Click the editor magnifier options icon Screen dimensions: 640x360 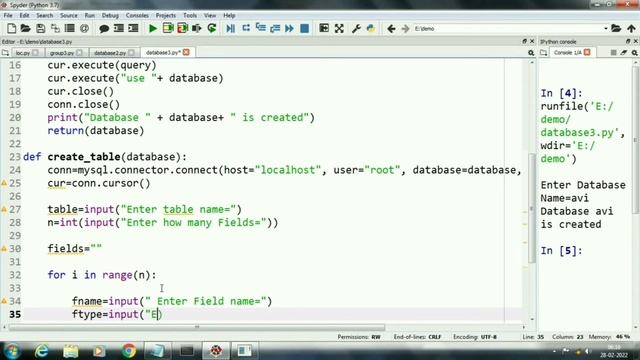pos(531,53)
